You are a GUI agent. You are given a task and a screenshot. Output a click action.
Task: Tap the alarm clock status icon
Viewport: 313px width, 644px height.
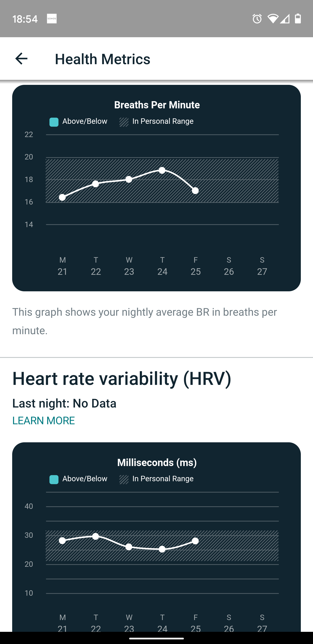257,19
